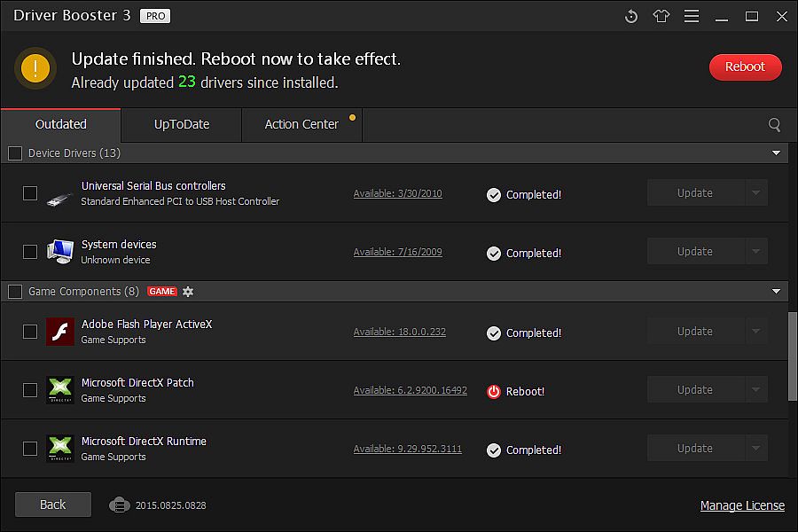This screenshot has width=798, height=532.
Task: Collapse the Game Components section arrow
Action: coord(777,292)
